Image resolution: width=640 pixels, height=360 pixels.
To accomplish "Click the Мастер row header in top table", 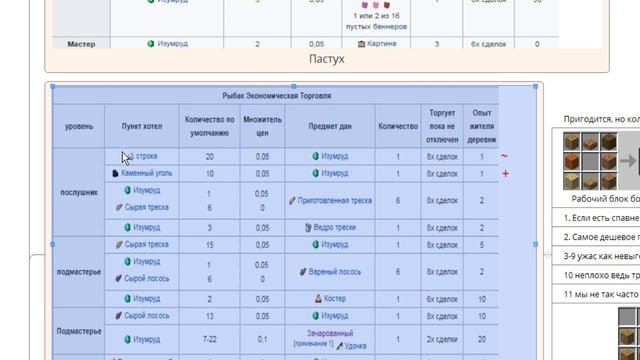I will 81,43.
